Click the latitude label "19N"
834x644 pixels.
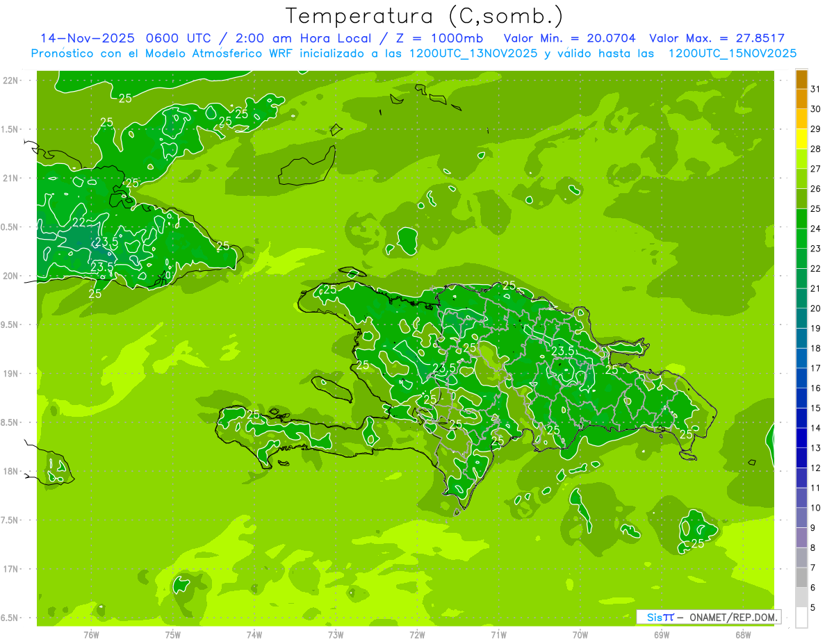click(10, 374)
